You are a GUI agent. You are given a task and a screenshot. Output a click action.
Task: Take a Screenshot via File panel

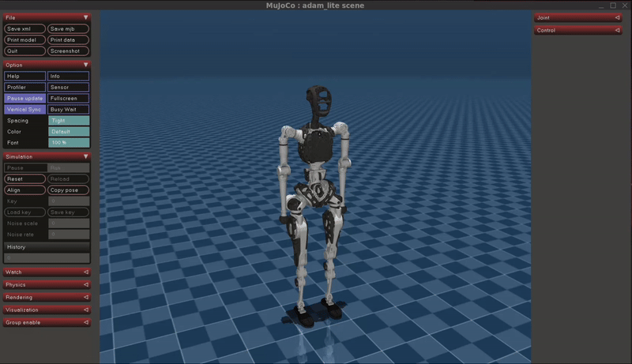[x=68, y=51]
